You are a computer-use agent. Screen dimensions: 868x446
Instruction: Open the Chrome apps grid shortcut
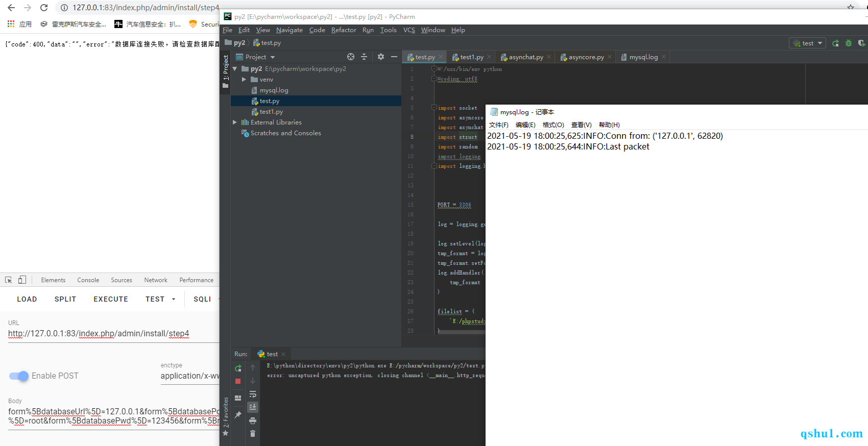pos(11,24)
